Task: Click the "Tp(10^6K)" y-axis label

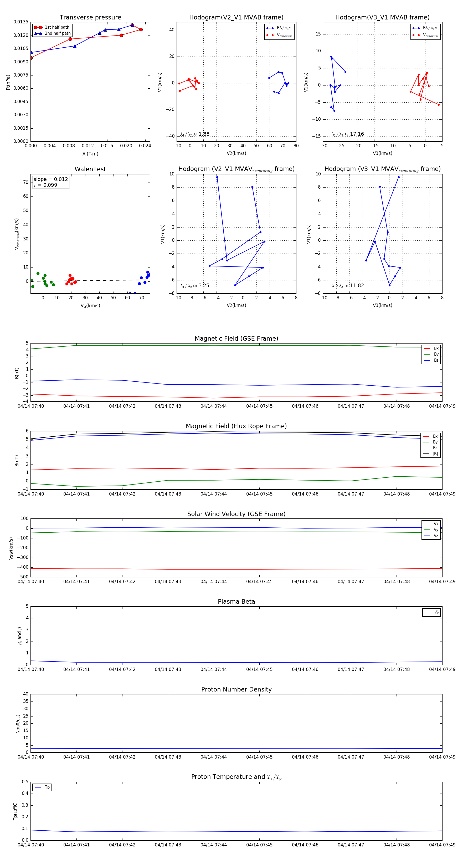Action: pos(15,811)
